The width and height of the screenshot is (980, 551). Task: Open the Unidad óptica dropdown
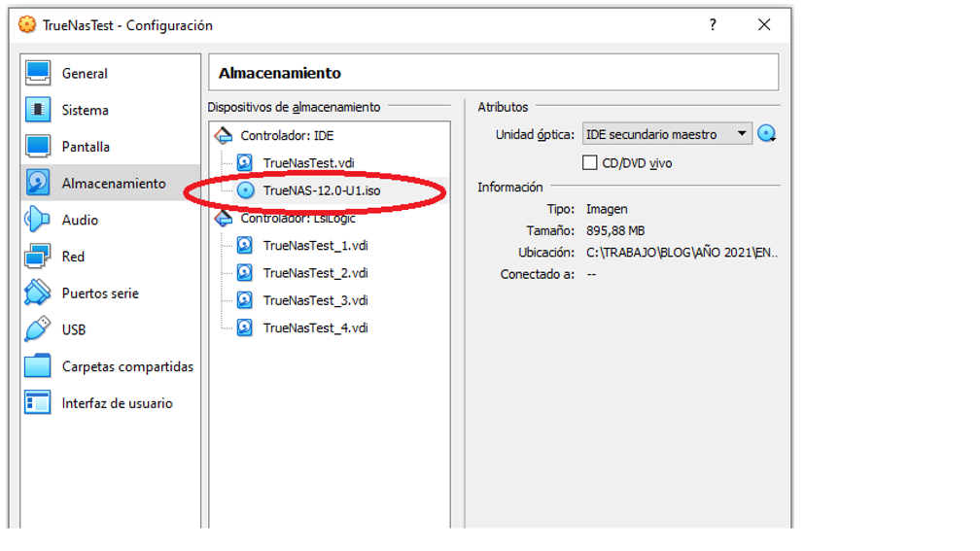pos(667,134)
